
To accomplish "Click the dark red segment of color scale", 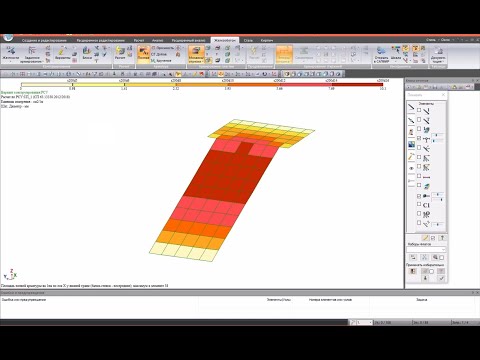I will (357, 85).
